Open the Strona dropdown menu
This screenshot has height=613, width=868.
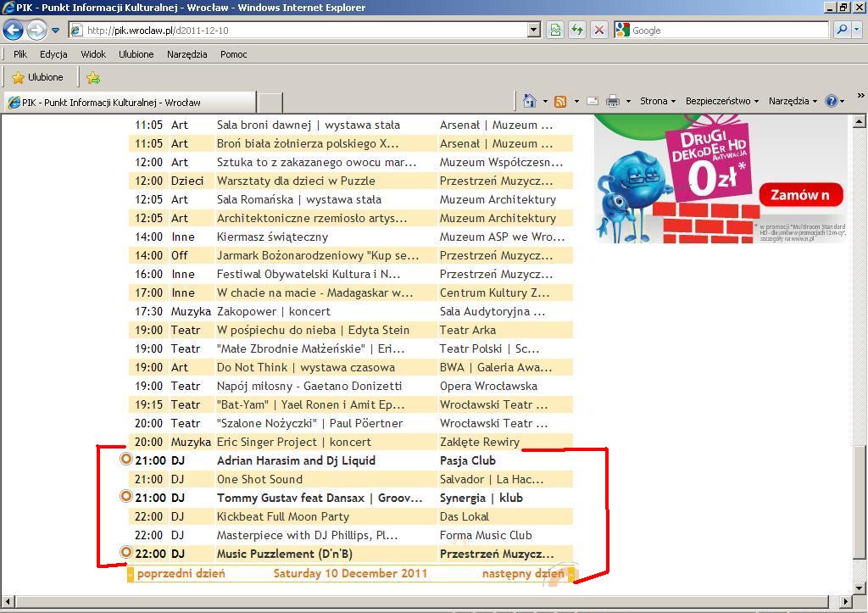[x=658, y=101]
